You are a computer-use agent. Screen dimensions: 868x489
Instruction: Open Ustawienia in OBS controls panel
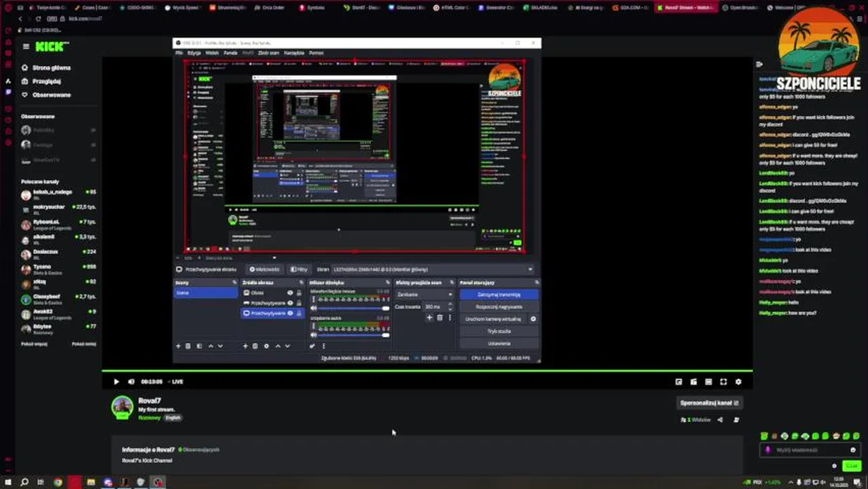pos(499,344)
